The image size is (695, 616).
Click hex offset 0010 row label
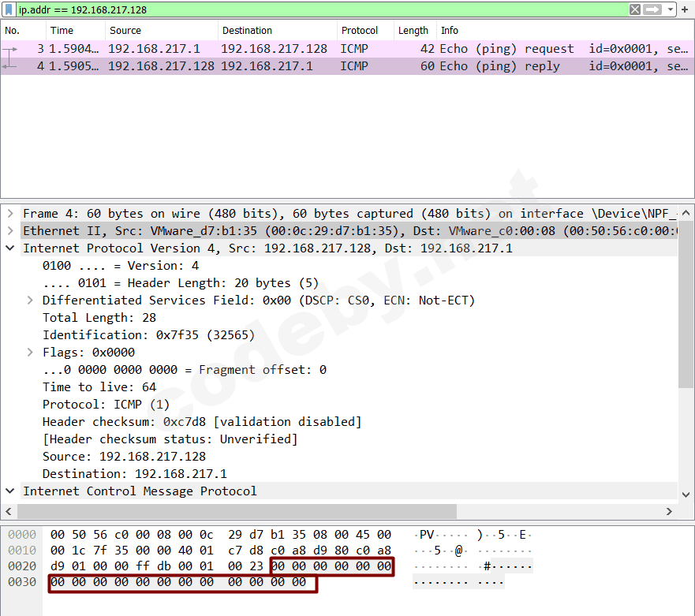tap(22, 551)
